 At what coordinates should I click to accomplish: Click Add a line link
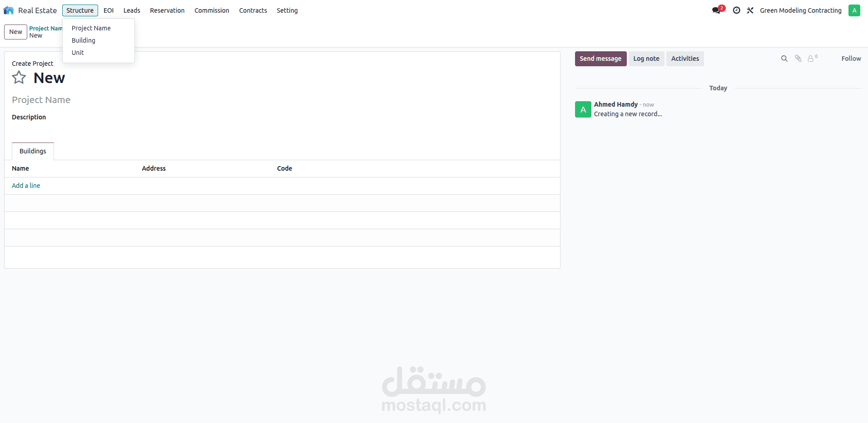point(26,186)
